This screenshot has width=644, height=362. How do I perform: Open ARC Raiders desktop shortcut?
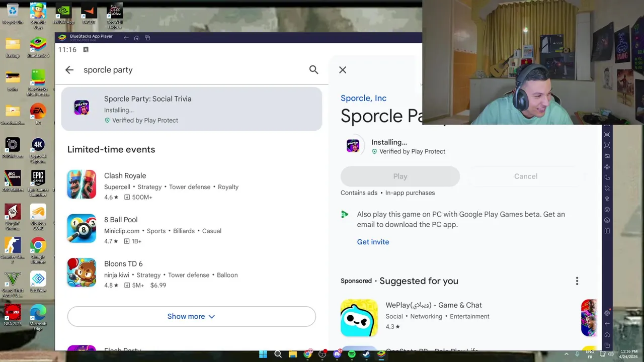point(13,182)
